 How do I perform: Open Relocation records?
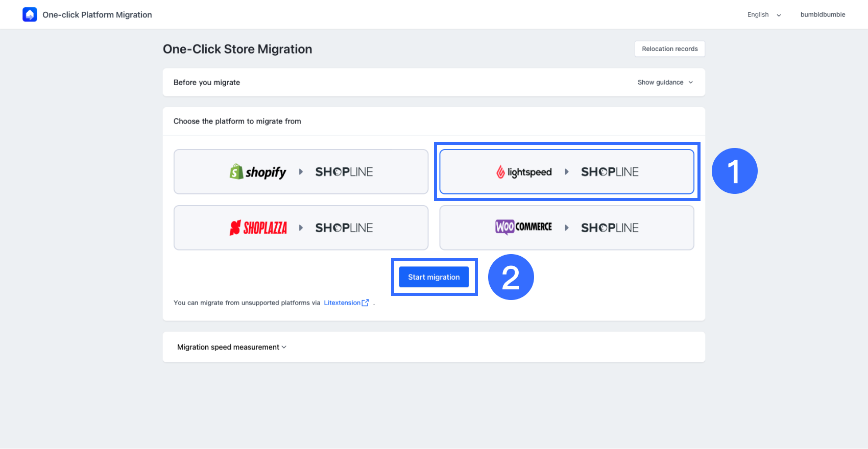pos(669,49)
